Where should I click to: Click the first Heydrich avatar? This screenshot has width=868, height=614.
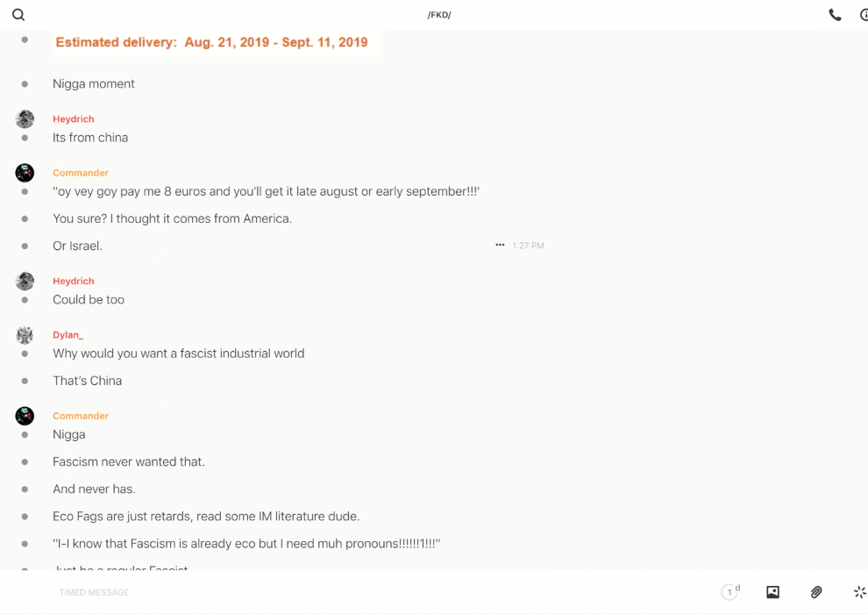click(x=25, y=119)
